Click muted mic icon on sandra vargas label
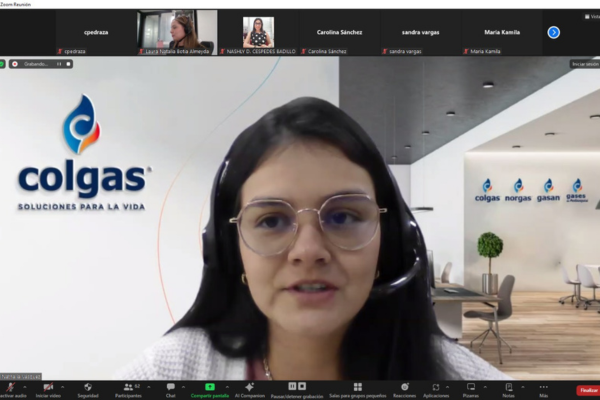600x400 pixels. 385,51
